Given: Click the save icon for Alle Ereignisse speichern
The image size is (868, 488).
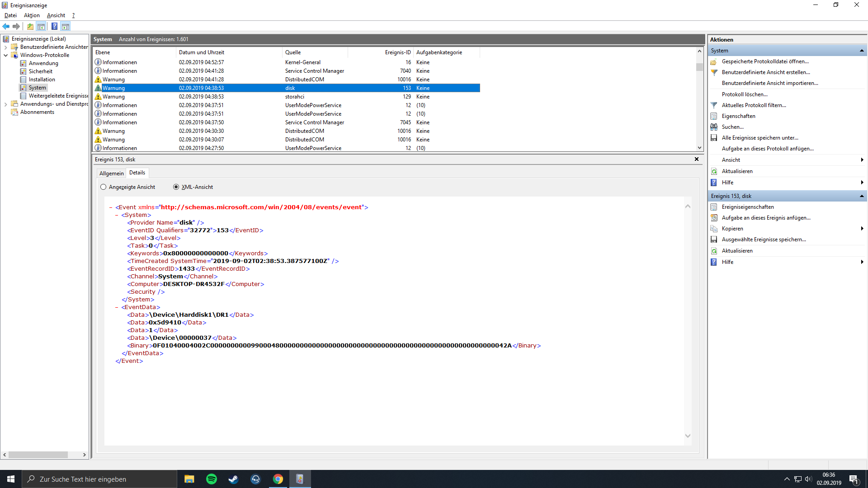Looking at the screenshot, I should point(714,138).
